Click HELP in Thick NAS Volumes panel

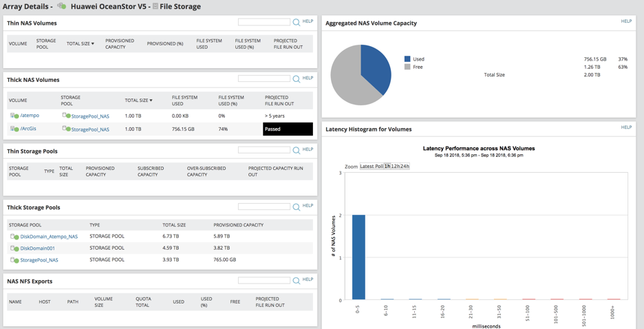[308, 78]
